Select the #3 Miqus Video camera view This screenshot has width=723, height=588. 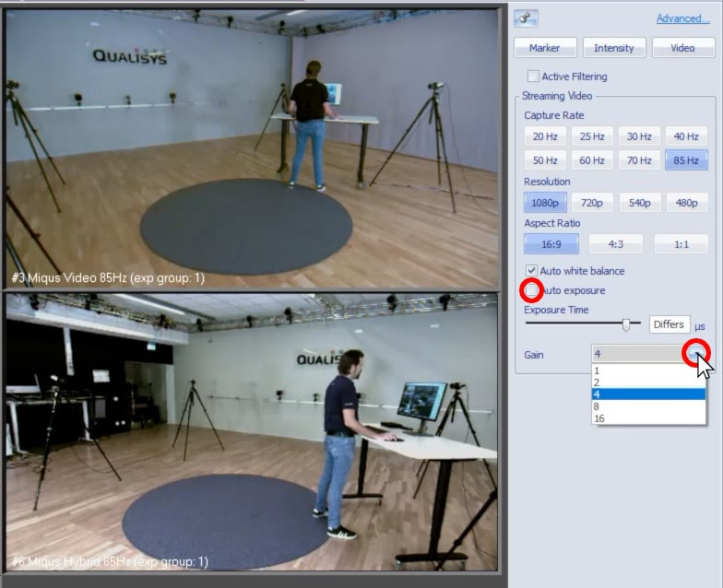251,147
